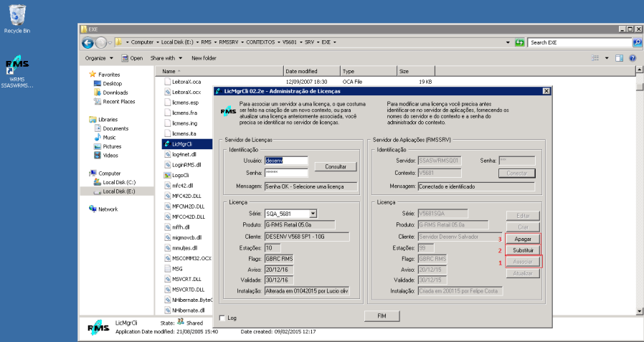Image resolution: width=644 pixels, height=342 pixels.
Task: Click the Substituir button
Action: [523, 250]
